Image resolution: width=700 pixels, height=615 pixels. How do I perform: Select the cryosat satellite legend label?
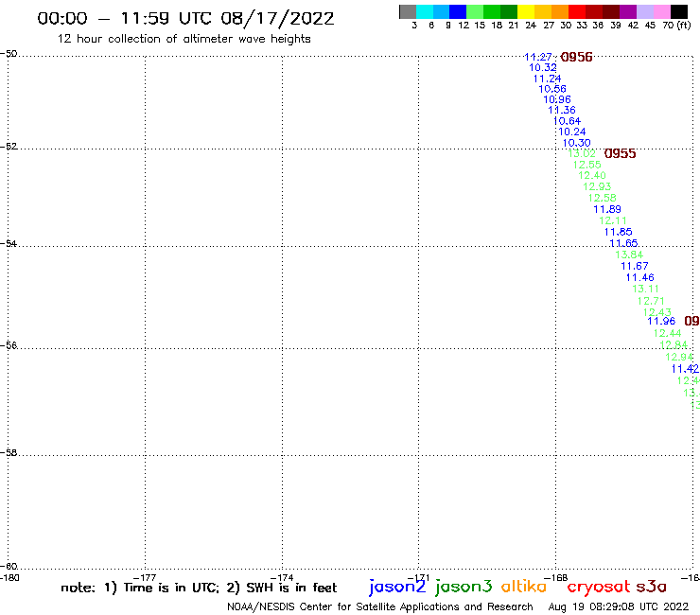[599, 588]
